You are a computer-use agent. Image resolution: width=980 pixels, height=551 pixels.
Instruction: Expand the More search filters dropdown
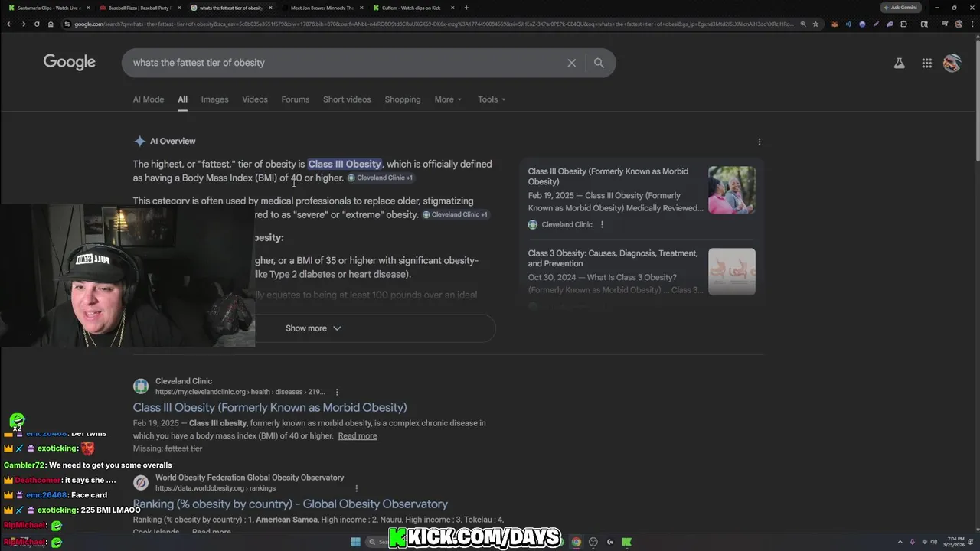[448, 99]
